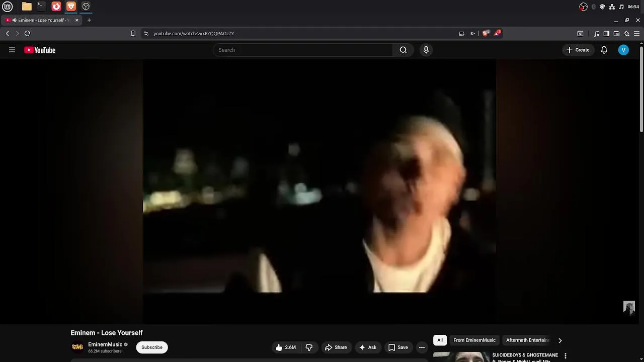The image size is (644, 362).
Task: Open the Brave Wallet icon
Action: [616, 34]
